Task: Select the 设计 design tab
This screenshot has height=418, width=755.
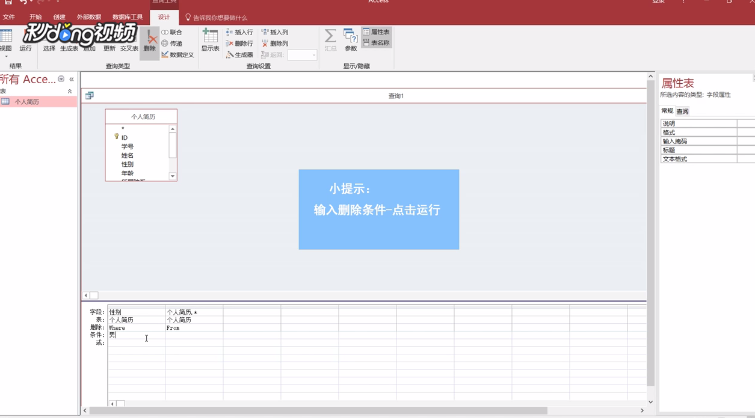Action: 164,17
